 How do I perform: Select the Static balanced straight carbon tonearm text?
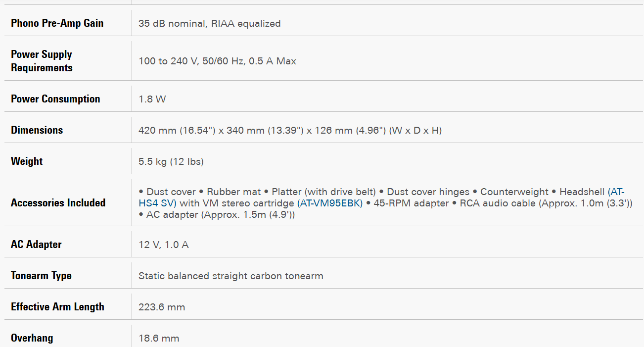[230, 276]
